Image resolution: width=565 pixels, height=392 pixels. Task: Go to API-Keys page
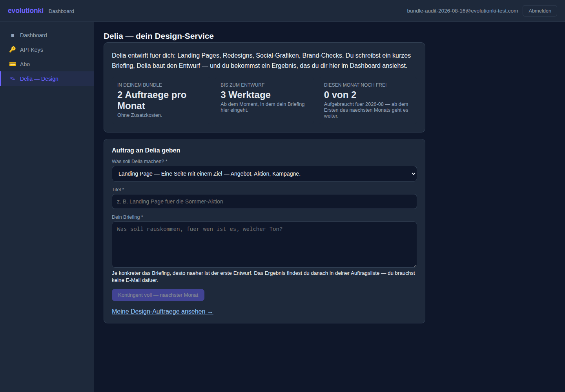[47, 50]
